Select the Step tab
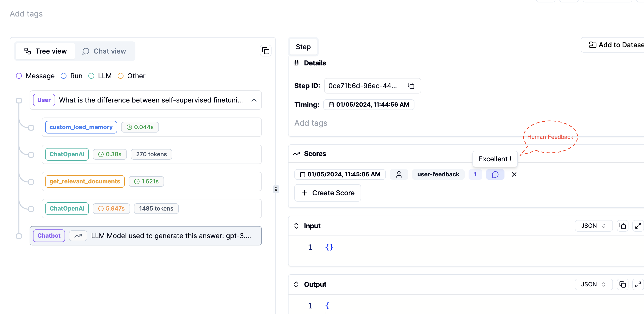Image resolution: width=644 pixels, height=314 pixels. tap(303, 47)
